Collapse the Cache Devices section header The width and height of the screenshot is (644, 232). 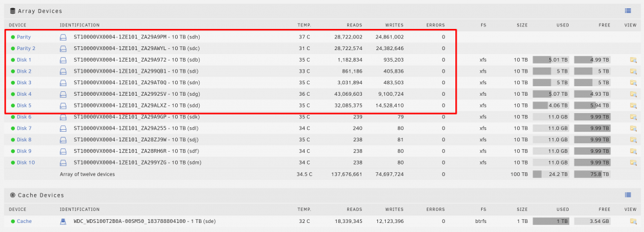pos(37,195)
